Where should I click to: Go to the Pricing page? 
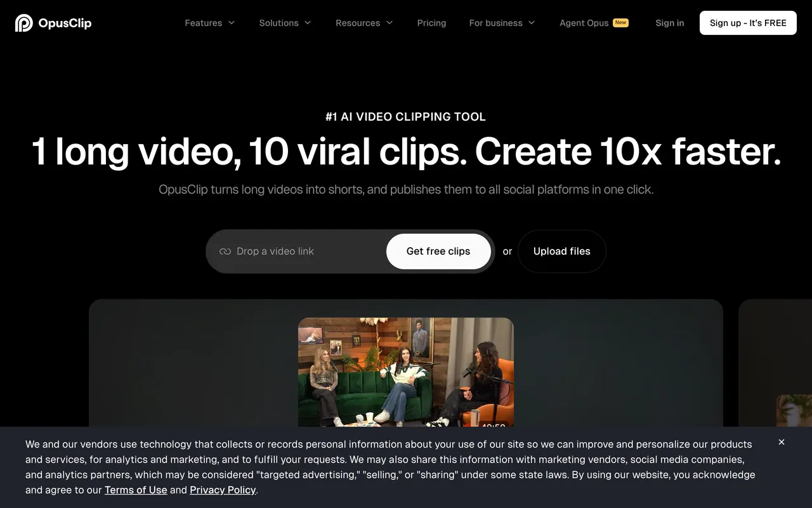[431, 23]
